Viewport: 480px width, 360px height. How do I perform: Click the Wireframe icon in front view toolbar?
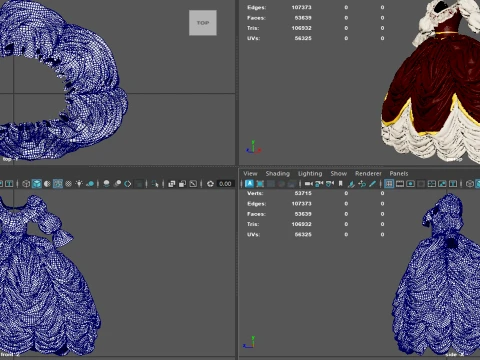point(26,184)
